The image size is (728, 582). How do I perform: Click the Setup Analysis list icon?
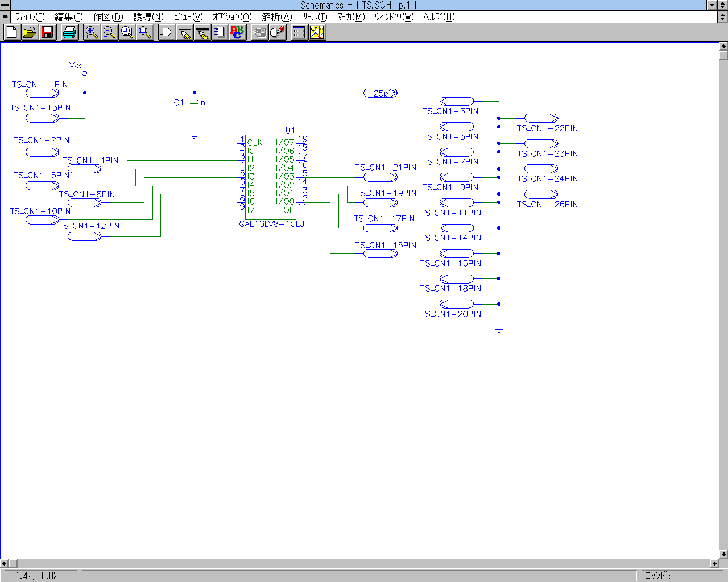click(x=299, y=32)
